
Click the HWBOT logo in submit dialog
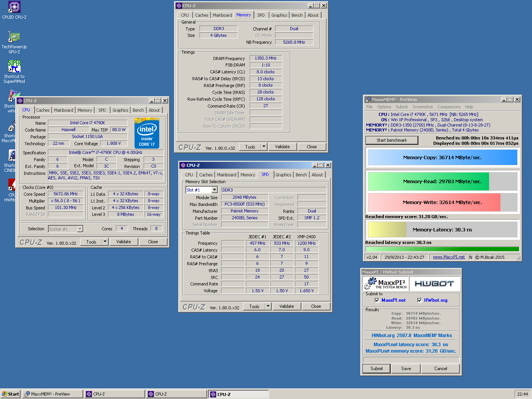(x=434, y=283)
